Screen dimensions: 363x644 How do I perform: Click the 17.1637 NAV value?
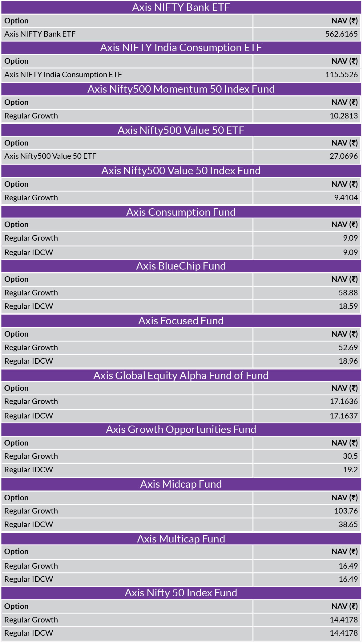(x=344, y=416)
